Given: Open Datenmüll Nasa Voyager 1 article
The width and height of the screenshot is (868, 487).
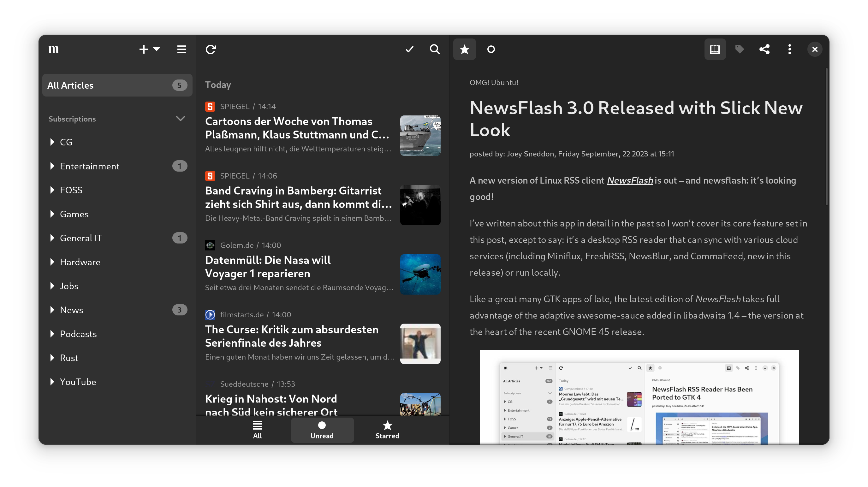Looking at the screenshot, I should [x=323, y=268].
